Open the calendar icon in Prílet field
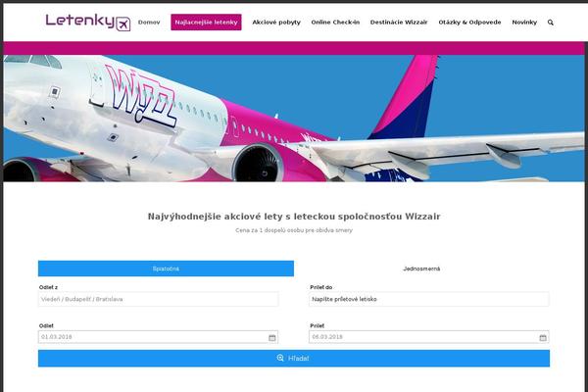 pos(543,337)
